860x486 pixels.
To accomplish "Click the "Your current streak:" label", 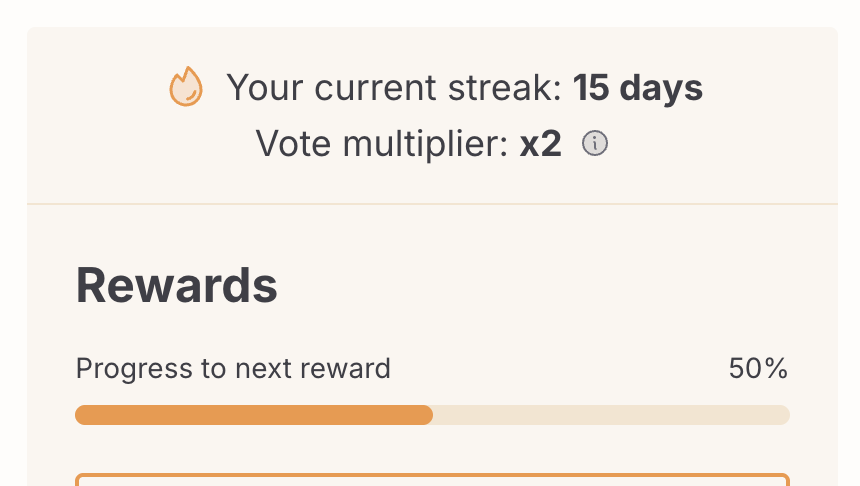I will pyautogui.click(x=393, y=88).
